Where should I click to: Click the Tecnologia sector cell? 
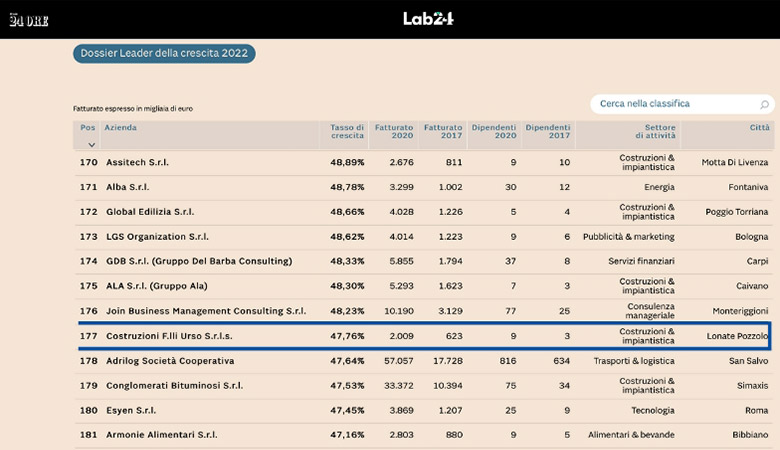pos(653,410)
